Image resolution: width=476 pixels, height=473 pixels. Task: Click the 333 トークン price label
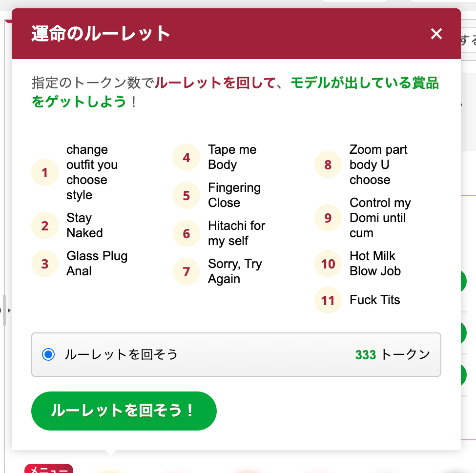pyautogui.click(x=393, y=354)
